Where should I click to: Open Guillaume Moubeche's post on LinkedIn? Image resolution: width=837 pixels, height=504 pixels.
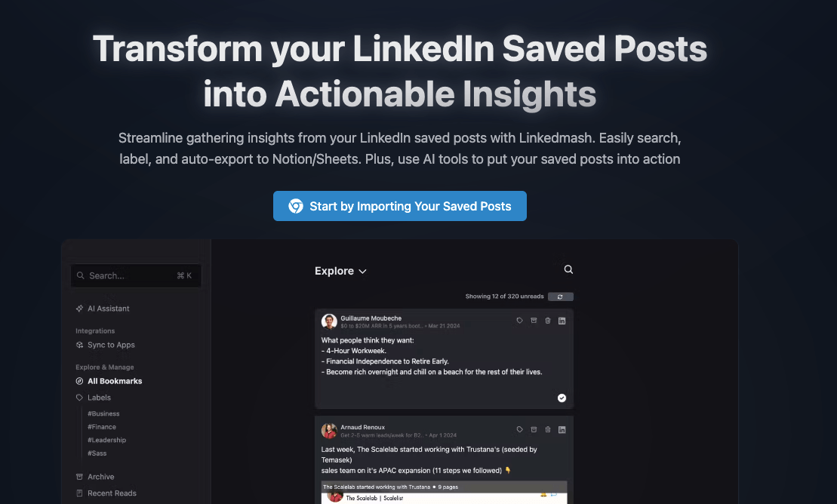click(562, 321)
